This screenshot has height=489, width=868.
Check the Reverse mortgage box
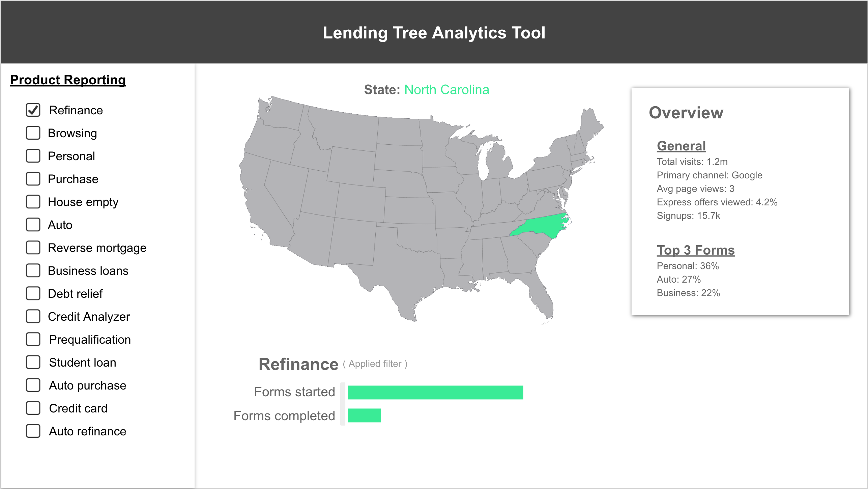(x=33, y=248)
